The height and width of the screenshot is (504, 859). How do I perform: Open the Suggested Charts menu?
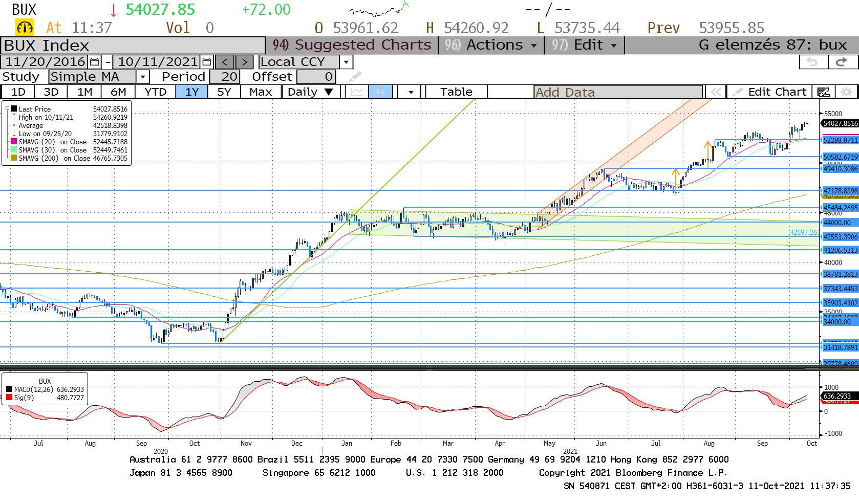click(x=352, y=45)
